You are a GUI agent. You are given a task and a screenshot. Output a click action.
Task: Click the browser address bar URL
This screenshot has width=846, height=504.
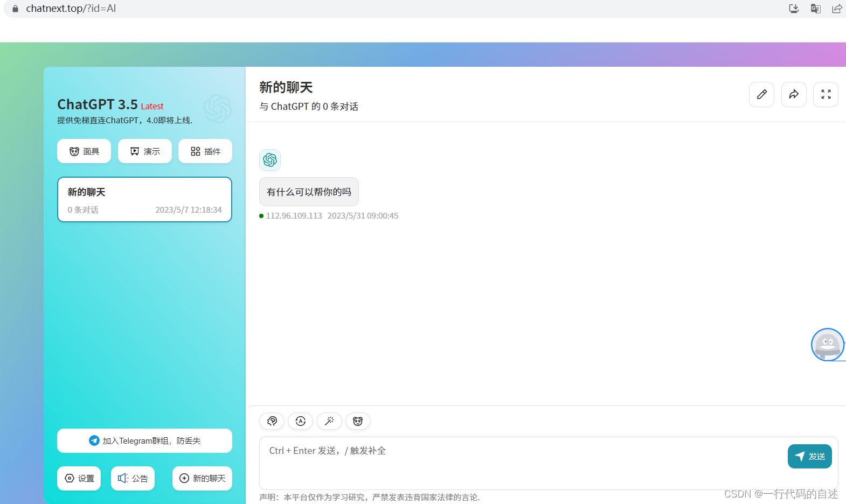71,9
